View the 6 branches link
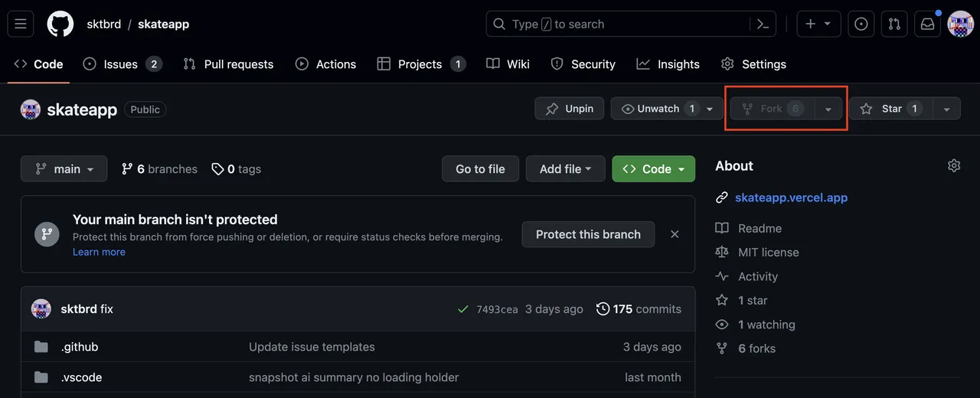This screenshot has height=398, width=980. 159,169
